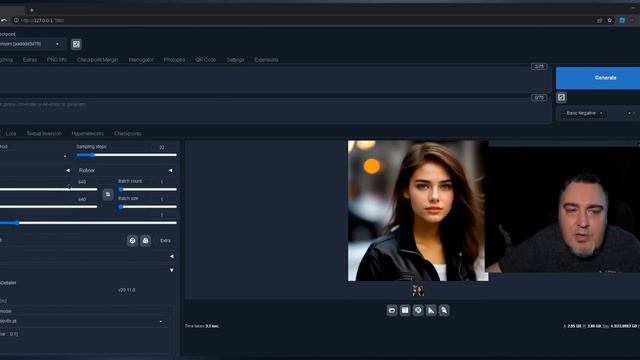Image resolution: width=640 pixels, height=360 pixels.
Task: Expand the section left of Refiner
Action: click(x=68, y=170)
